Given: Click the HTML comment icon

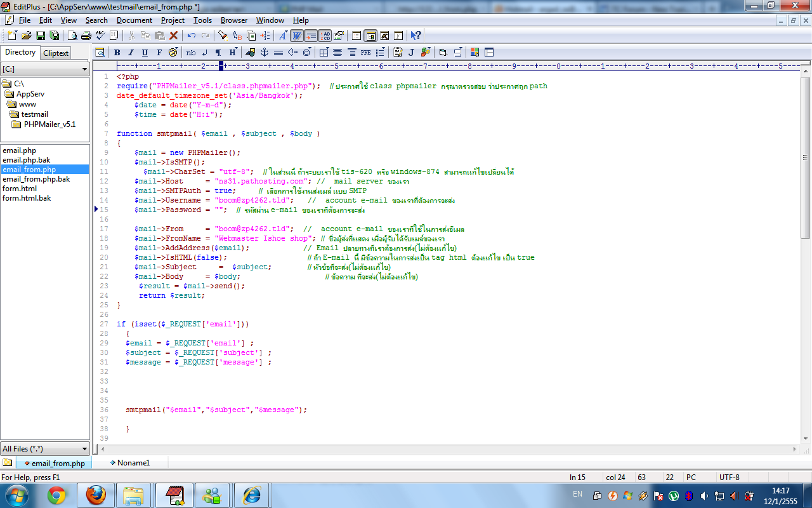Looking at the screenshot, I should [292, 52].
